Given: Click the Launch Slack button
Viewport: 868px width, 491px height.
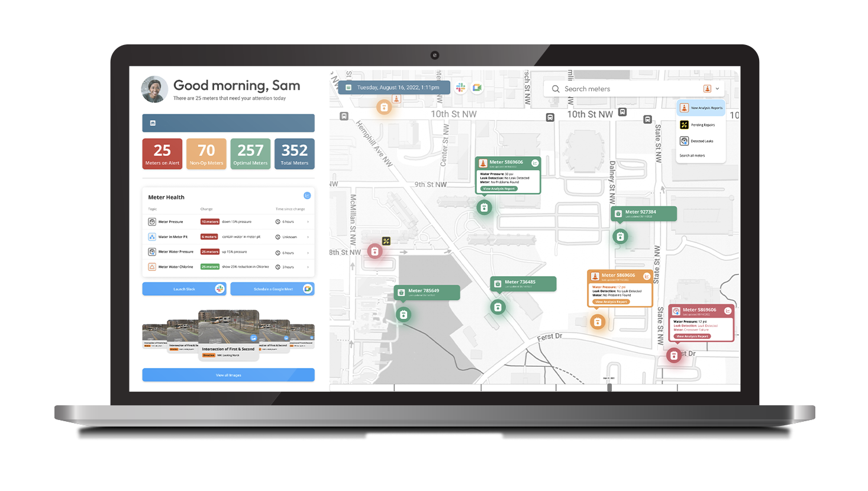Looking at the screenshot, I should (x=184, y=289).
